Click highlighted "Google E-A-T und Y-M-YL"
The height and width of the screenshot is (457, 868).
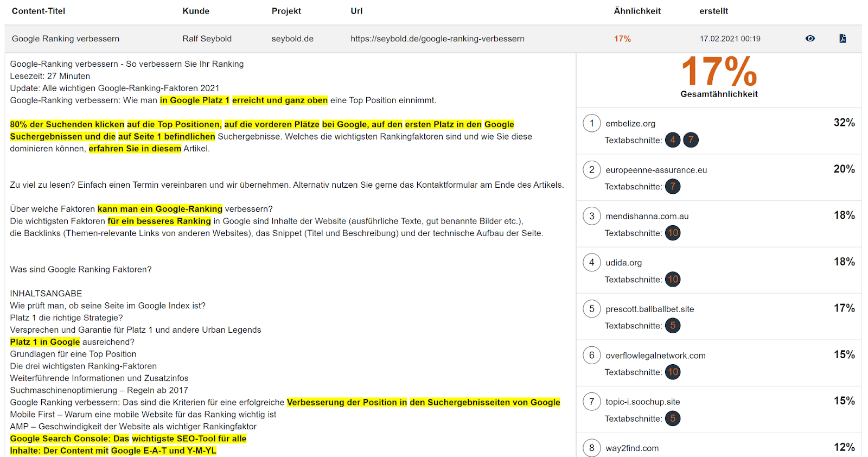(164, 450)
